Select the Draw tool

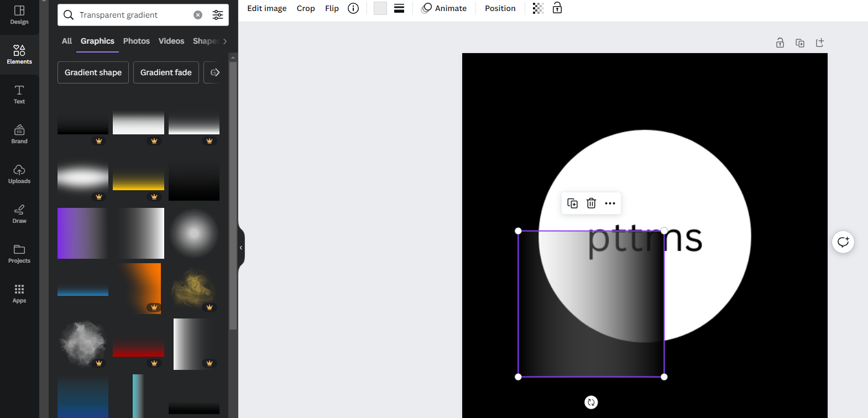tap(19, 214)
